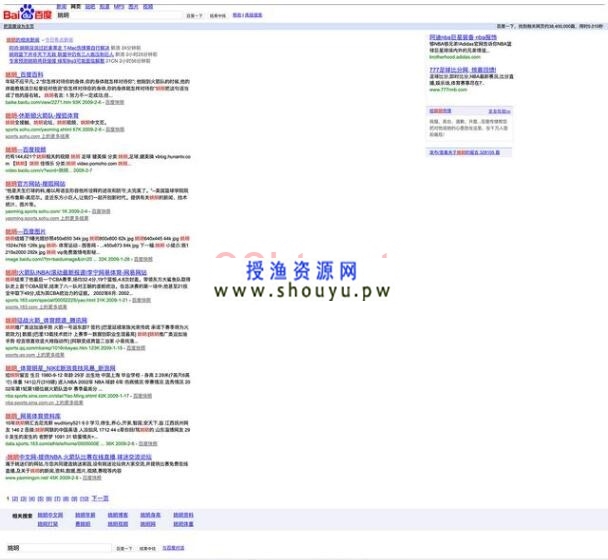The height and width of the screenshot is (560, 608).
Task: Click the brotherhood.adidas.com ad URL
Action: [x=454, y=57]
